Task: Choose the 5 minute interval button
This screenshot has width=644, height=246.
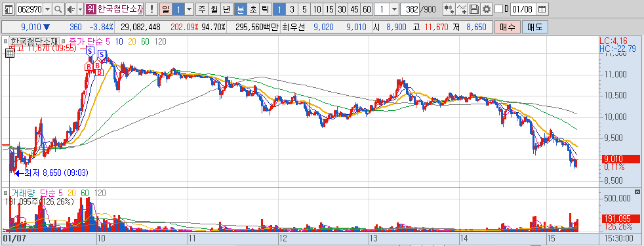Action: 304,9
